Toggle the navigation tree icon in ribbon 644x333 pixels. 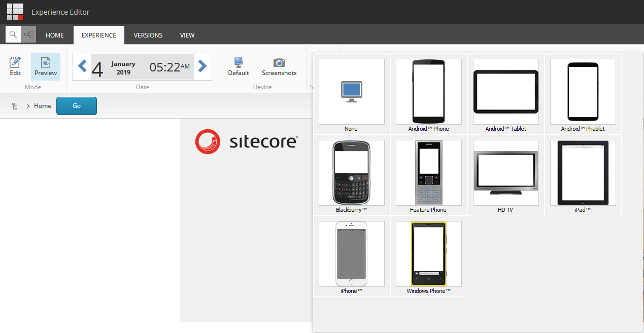pyautogui.click(x=28, y=34)
